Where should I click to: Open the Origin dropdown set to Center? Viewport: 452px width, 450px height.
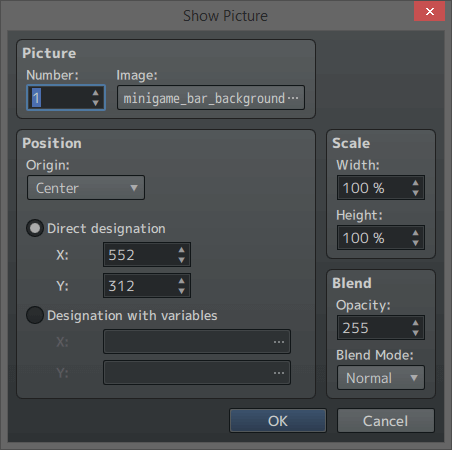pyautogui.click(x=86, y=188)
